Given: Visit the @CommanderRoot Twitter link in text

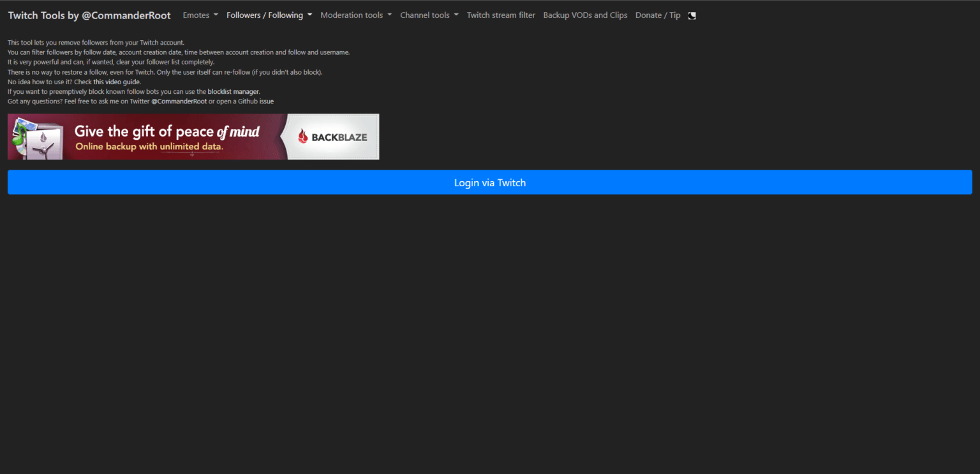Looking at the screenshot, I should click(x=179, y=101).
